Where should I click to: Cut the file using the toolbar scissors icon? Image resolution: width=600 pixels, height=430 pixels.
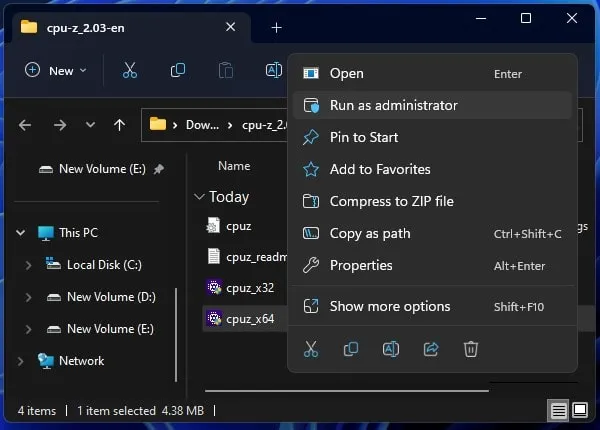coord(130,71)
